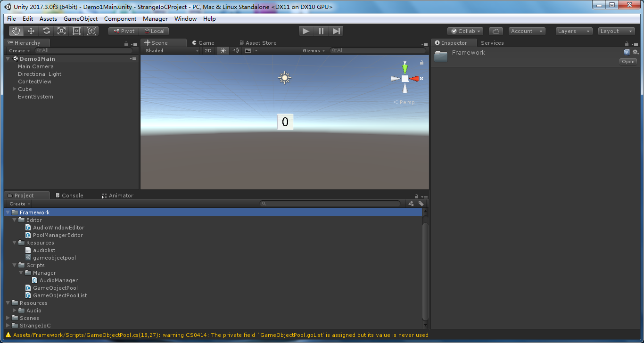644x343 pixels.
Task: Open the Collab dropdown
Action: coord(465,31)
